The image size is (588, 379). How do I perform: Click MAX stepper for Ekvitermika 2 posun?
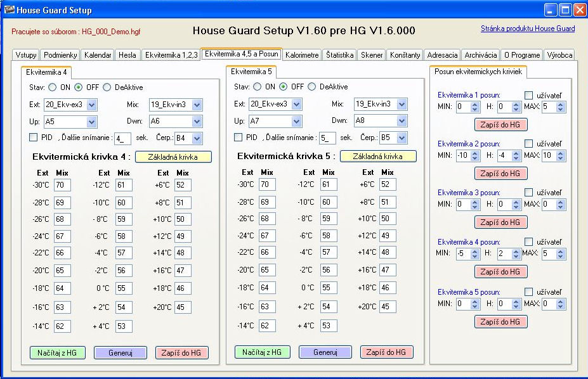click(560, 155)
